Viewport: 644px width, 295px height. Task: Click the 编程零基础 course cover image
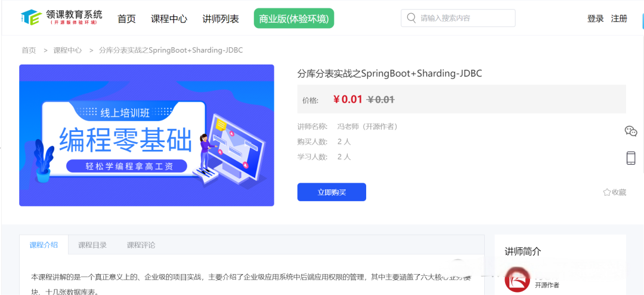click(x=147, y=136)
